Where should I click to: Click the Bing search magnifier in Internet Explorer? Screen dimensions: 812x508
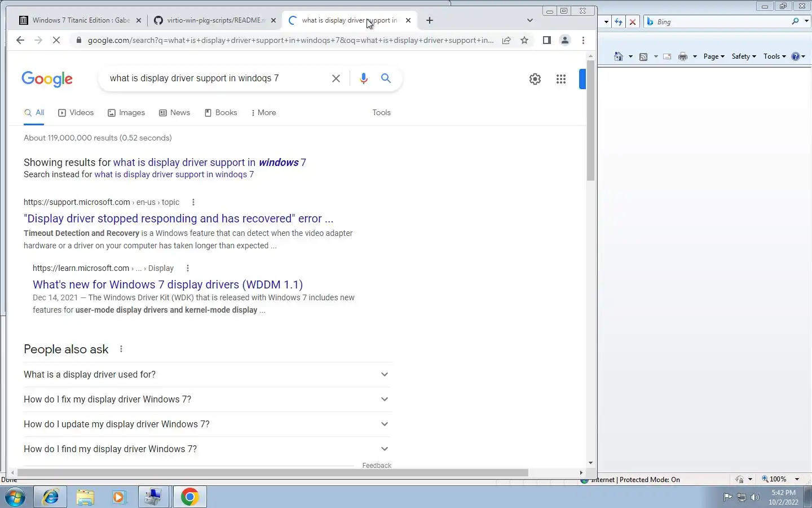795,21
